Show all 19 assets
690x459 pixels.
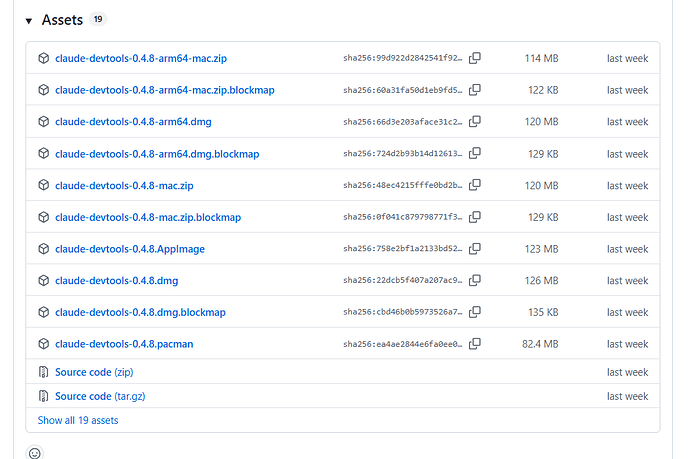click(x=78, y=420)
